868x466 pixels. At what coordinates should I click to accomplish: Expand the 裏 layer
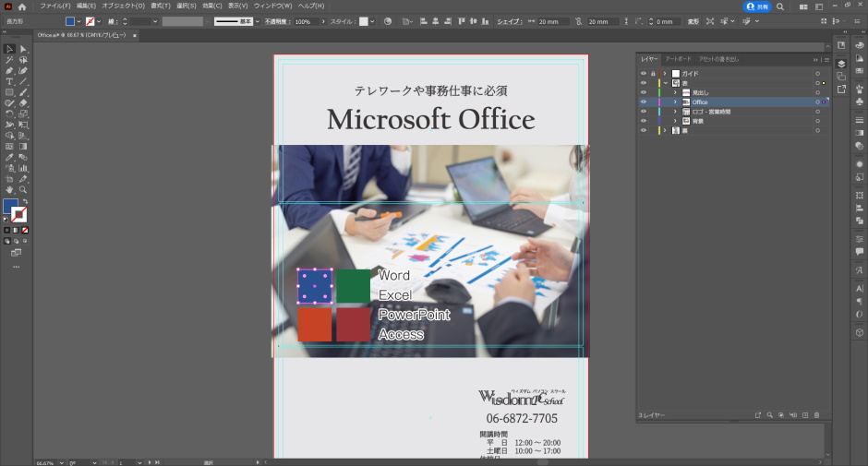pyautogui.click(x=665, y=131)
